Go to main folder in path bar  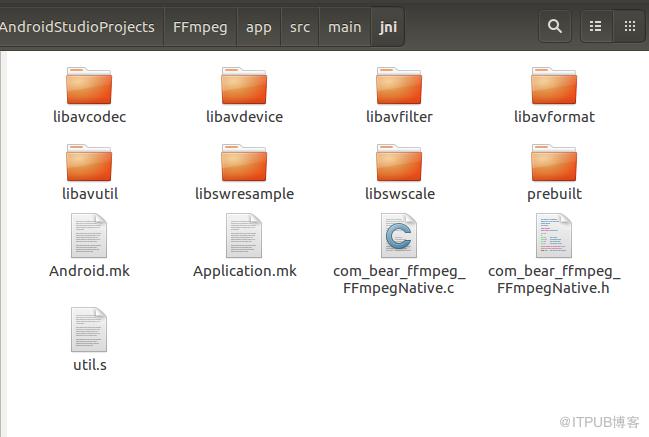pyautogui.click(x=345, y=27)
